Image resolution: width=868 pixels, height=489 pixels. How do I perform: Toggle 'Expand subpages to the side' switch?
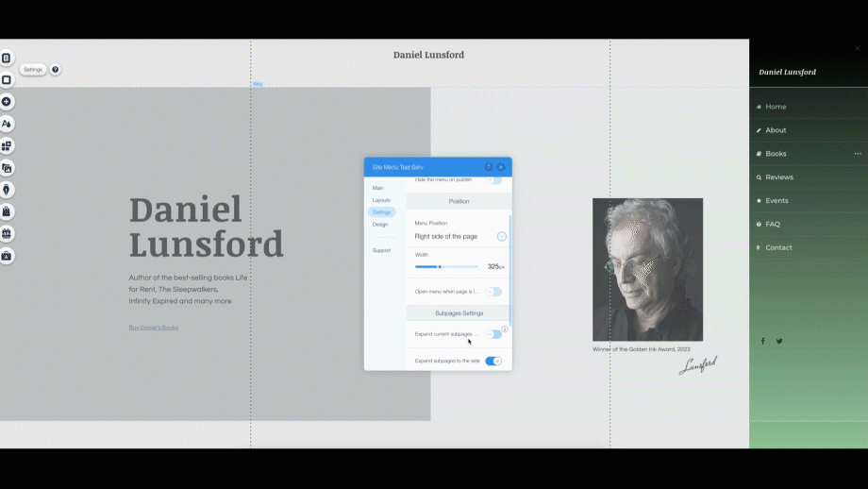pos(493,361)
